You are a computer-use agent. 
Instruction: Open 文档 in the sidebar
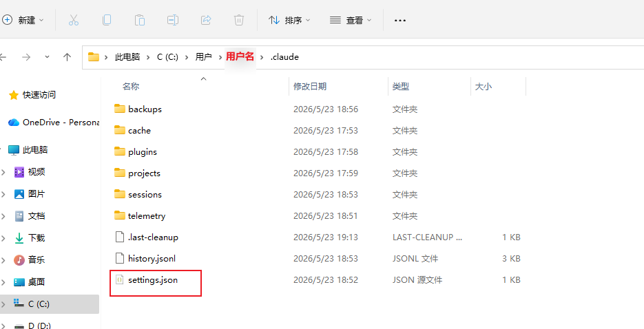(30, 216)
